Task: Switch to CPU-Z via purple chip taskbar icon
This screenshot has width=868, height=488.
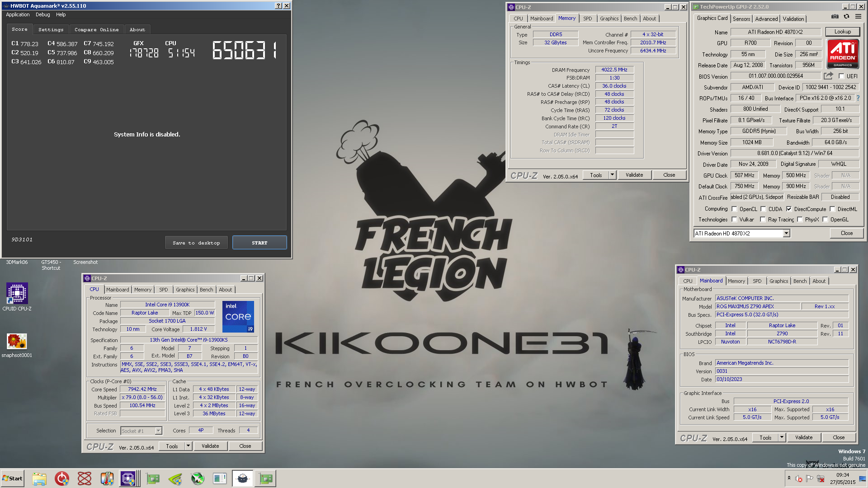Action: (x=128, y=479)
